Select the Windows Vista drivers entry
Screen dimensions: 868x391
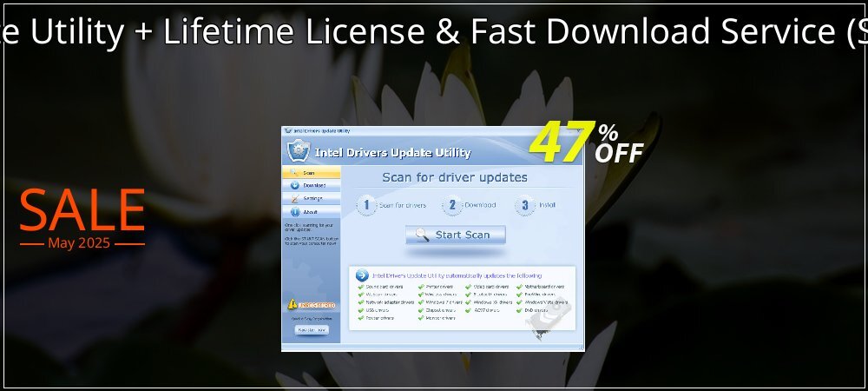click(543, 302)
